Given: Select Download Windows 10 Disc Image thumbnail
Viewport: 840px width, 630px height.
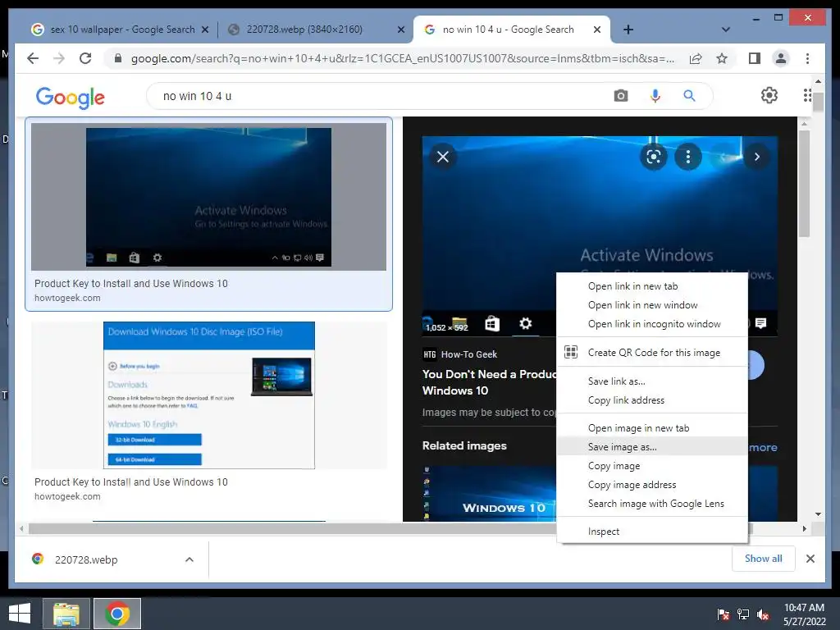Looking at the screenshot, I should [209, 395].
